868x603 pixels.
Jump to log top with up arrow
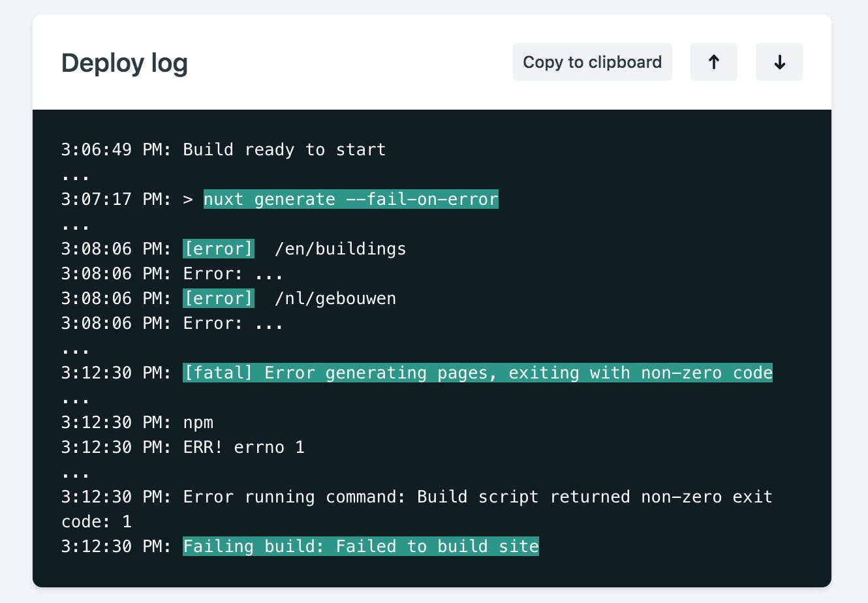point(714,63)
